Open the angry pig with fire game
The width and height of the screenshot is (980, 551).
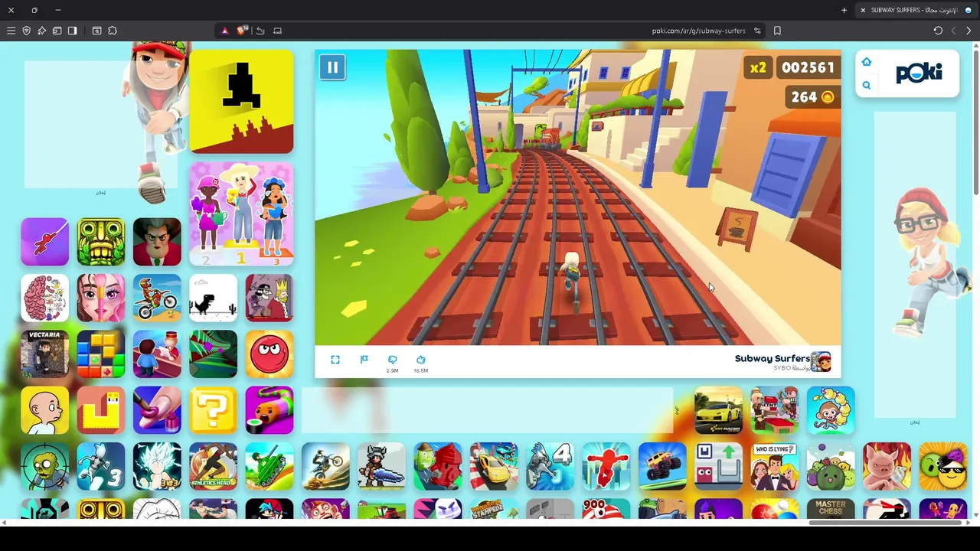coord(887,466)
